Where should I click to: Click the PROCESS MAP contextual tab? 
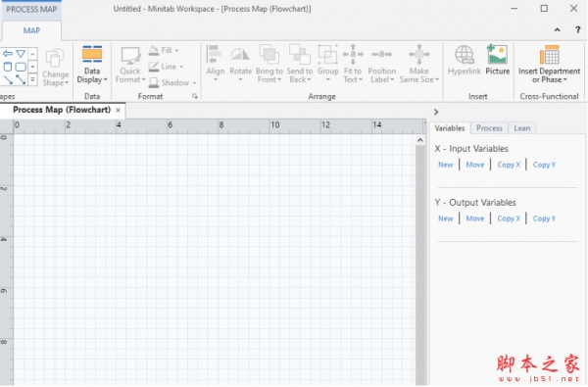31,10
